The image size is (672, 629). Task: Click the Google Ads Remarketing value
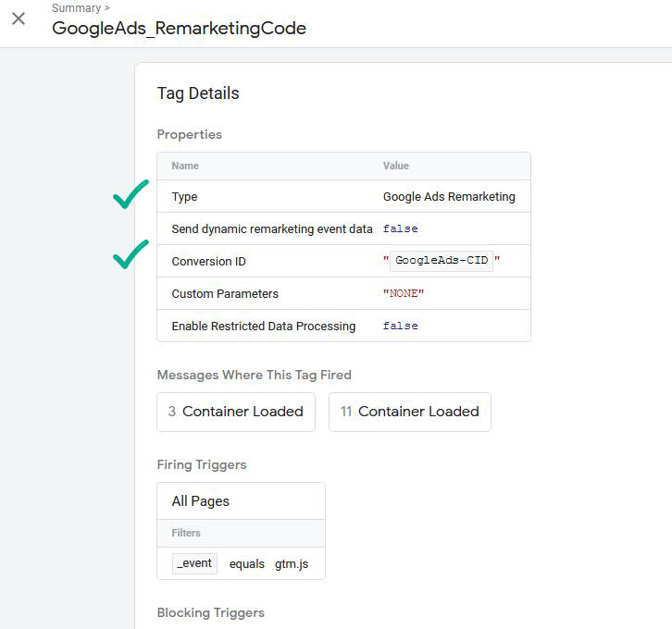[x=449, y=197]
